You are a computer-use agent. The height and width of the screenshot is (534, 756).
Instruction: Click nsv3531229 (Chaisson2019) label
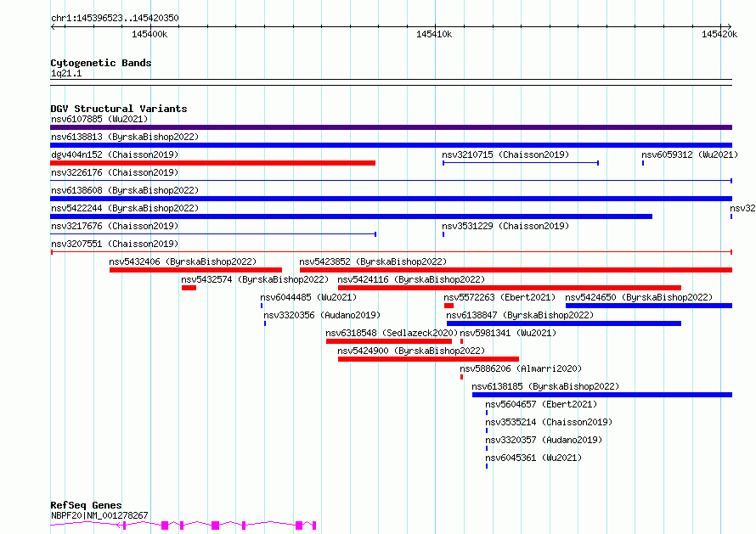[505, 226]
